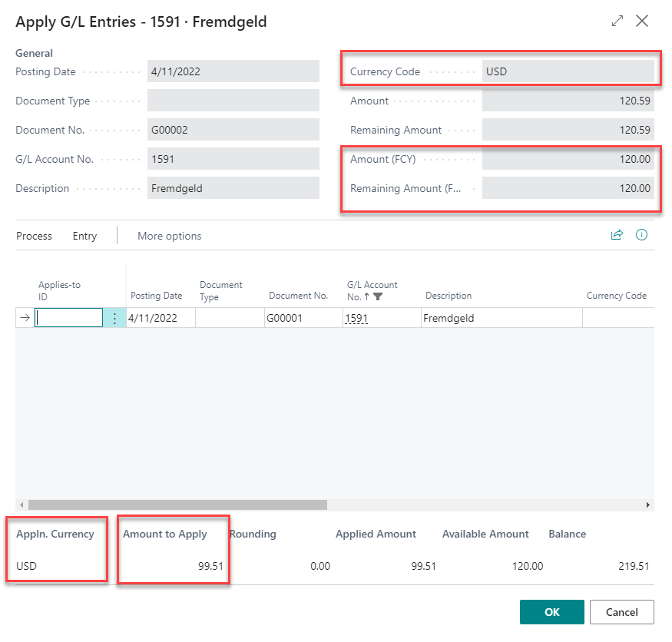Screen dimensions: 672x642
Task: Click the Description column header
Action: pos(449,296)
